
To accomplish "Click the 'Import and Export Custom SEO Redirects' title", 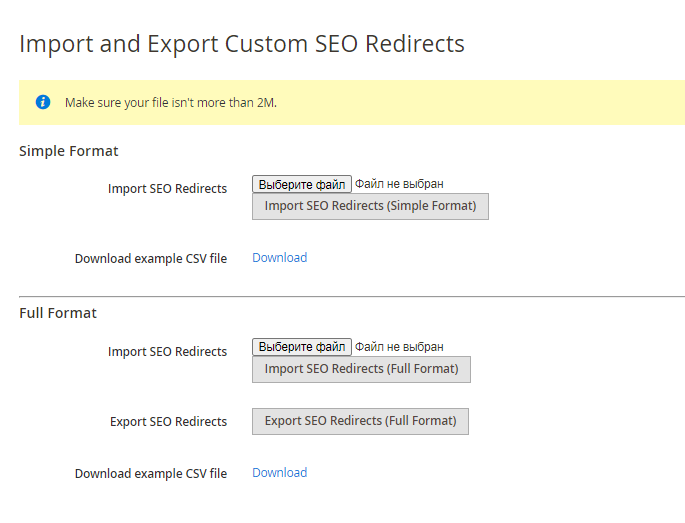I will [242, 44].
